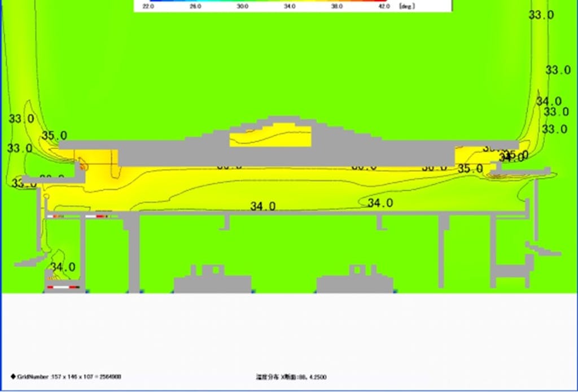Pick the 34.0 tick on the color legend
This screenshot has width=578, height=392.
[x=290, y=6]
